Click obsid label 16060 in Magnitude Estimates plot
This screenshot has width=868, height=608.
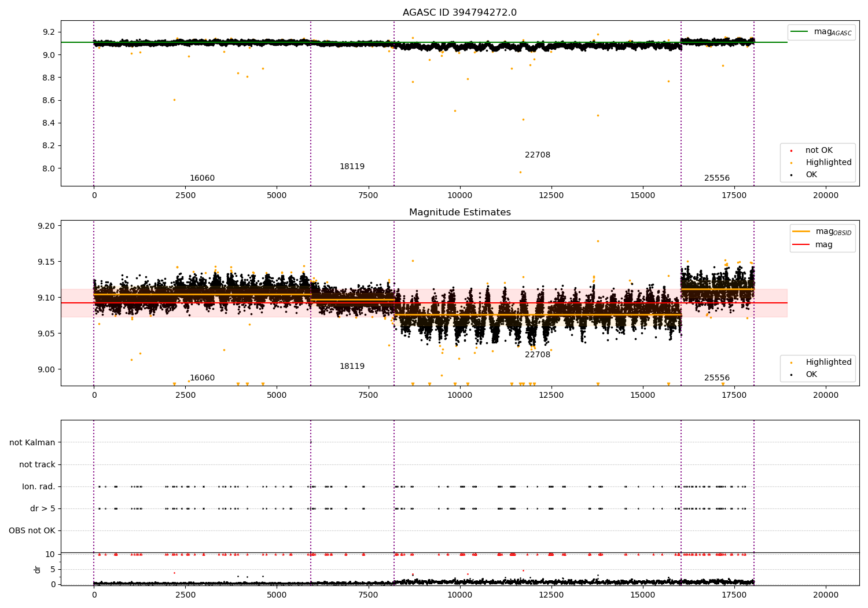click(x=202, y=378)
